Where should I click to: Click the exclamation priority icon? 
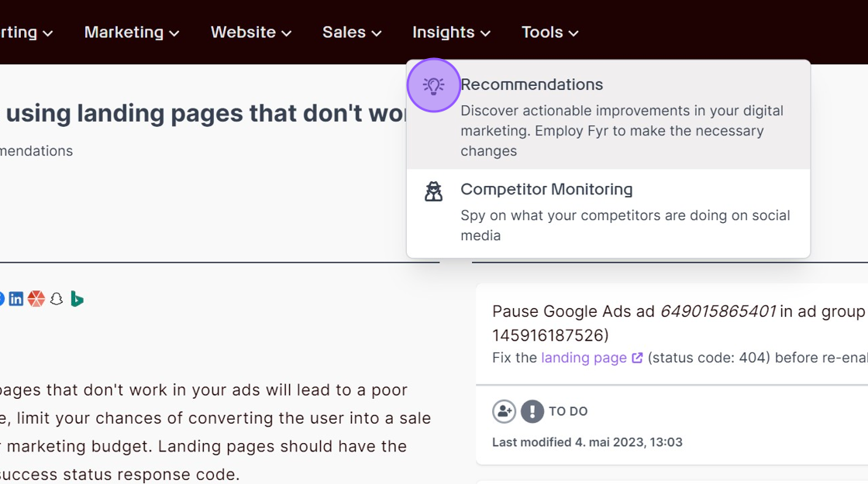[532, 411]
